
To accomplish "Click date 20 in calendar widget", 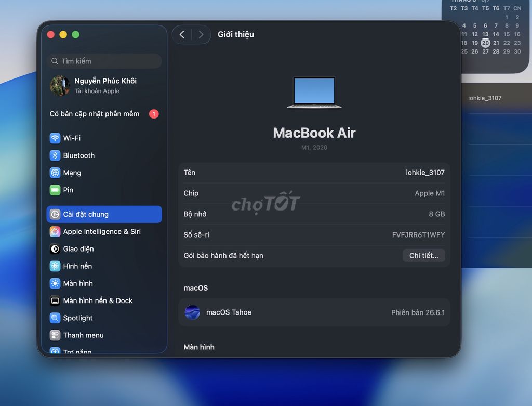I will click(486, 43).
